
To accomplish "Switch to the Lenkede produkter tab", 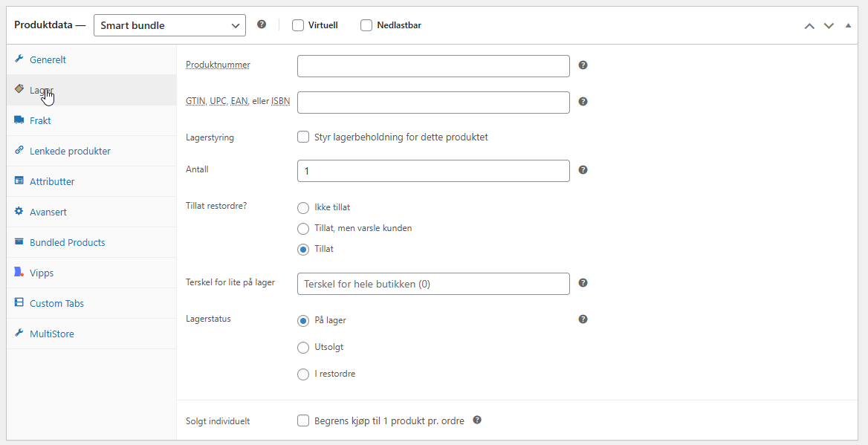I will tap(70, 151).
